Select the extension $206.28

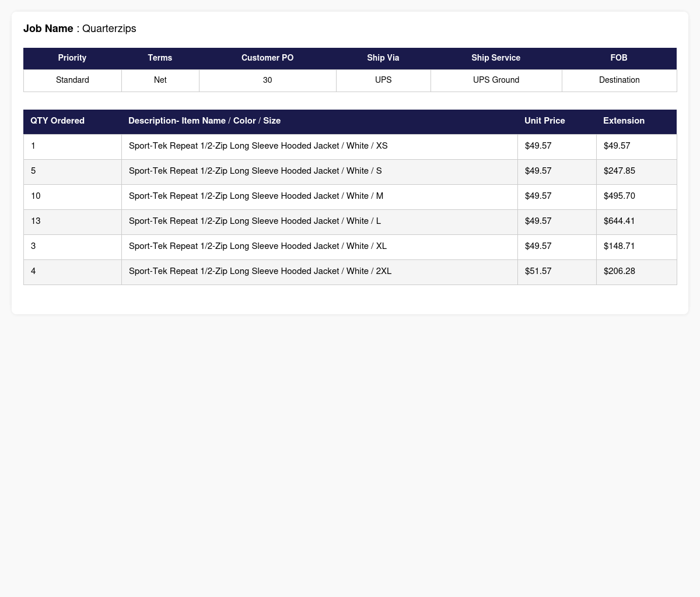(636, 272)
